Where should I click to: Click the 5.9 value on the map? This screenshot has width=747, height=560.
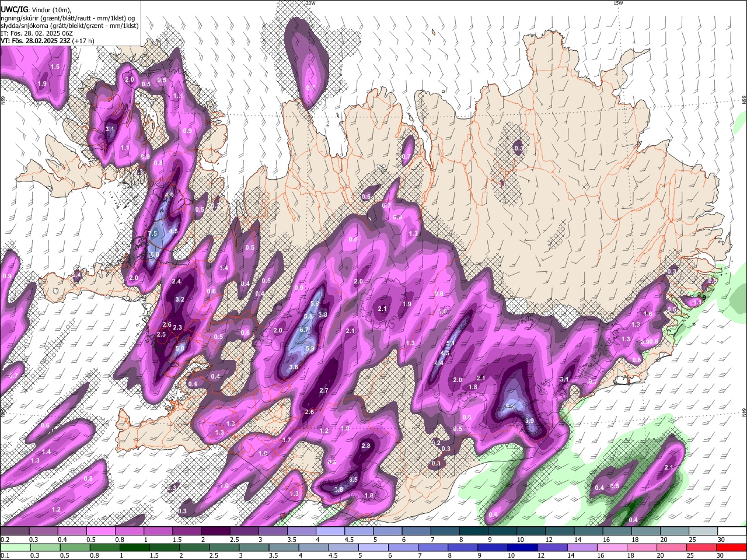pyautogui.click(x=310, y=348)
